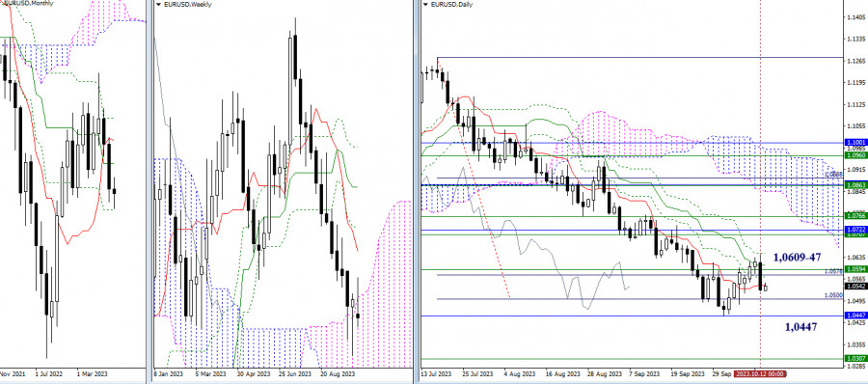Click the 8 Jan 2023 date on weekly axis

pyautogui.click(x=168, y=374)
